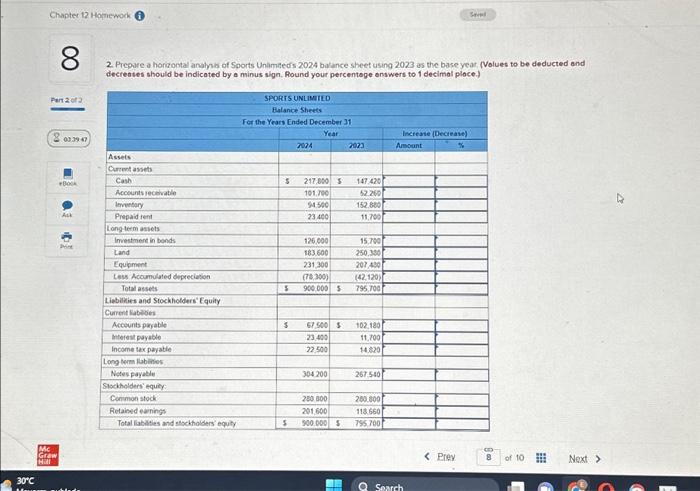Click the Equipment percent input cell
Viewport: 700px width, 491px height.
point(461,265)
